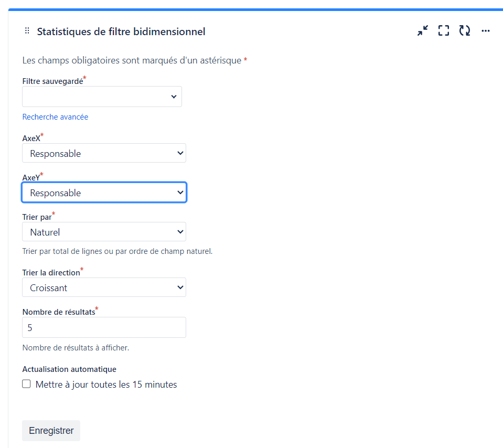Minimize the gadget with collapse arrows icon
The height and width of the screenshot is (448, 503).
tap(422, 31)
